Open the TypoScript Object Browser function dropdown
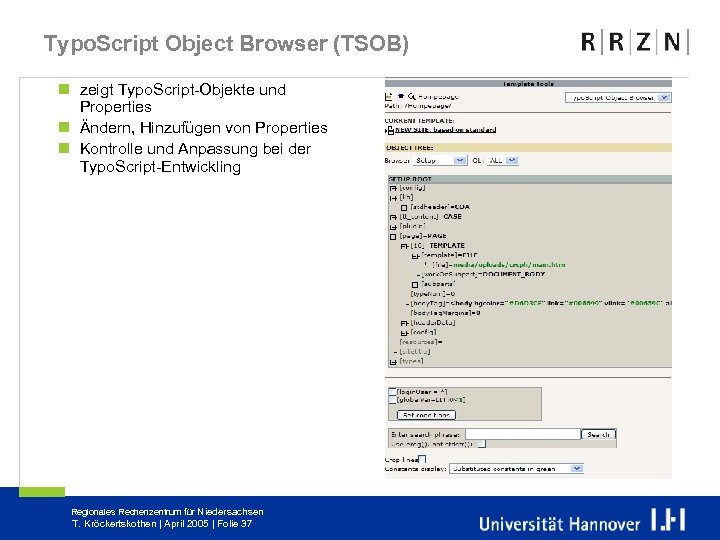 618,97
